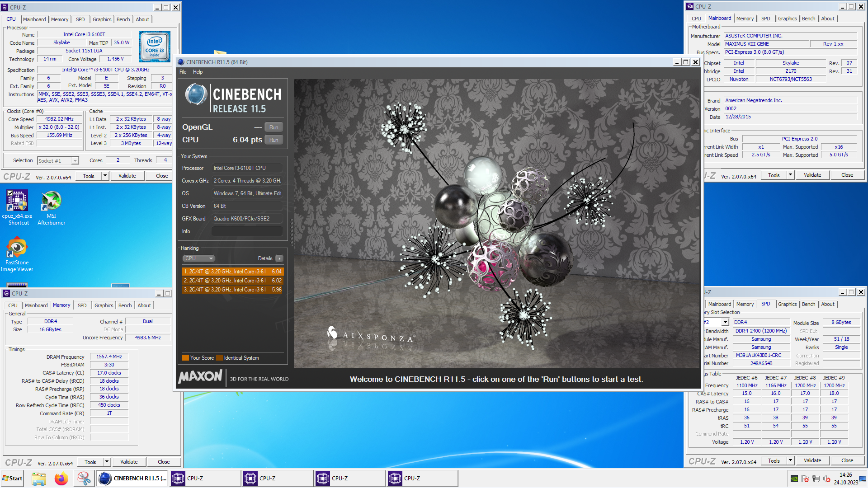Expand Tools dropdown arrow in CPU-Z mainboard window
The width and height of the screenshot is (868, 488).
(790, 175)
